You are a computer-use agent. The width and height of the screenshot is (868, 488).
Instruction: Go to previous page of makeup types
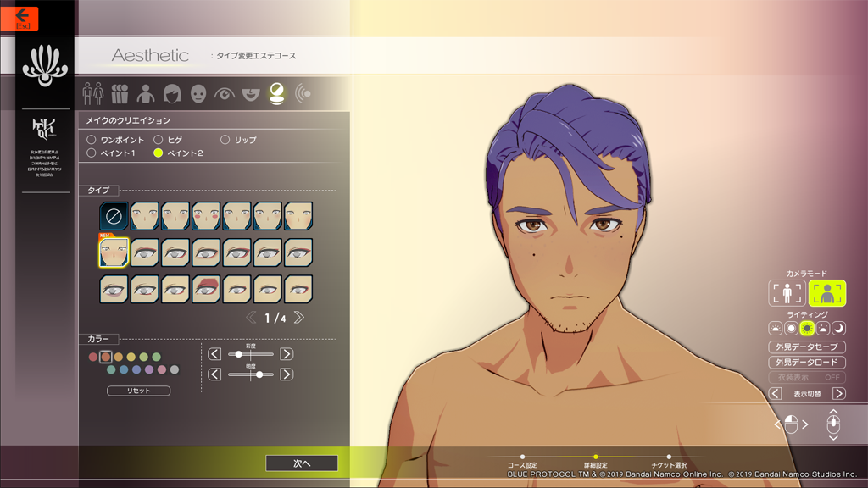coord(251,318)
